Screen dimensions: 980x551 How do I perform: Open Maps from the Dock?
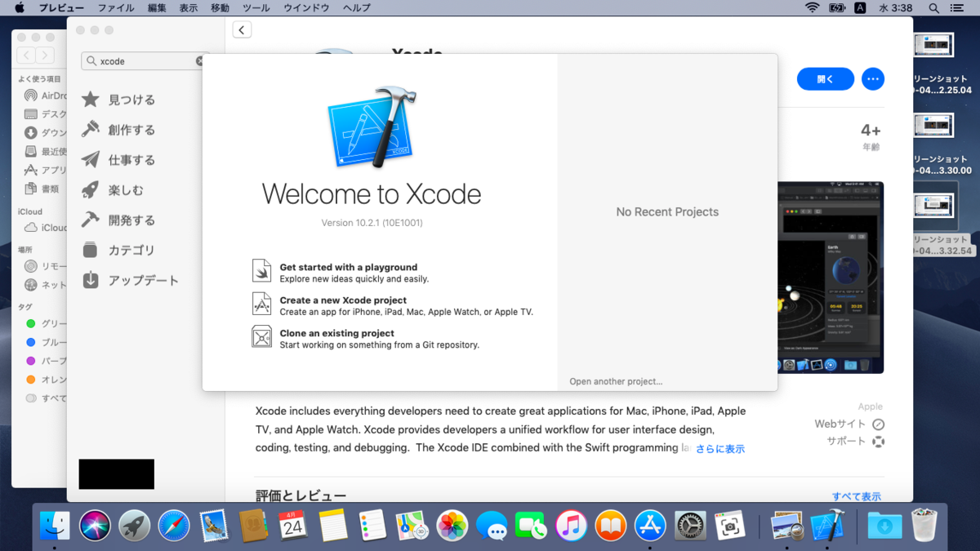point(412,526)
